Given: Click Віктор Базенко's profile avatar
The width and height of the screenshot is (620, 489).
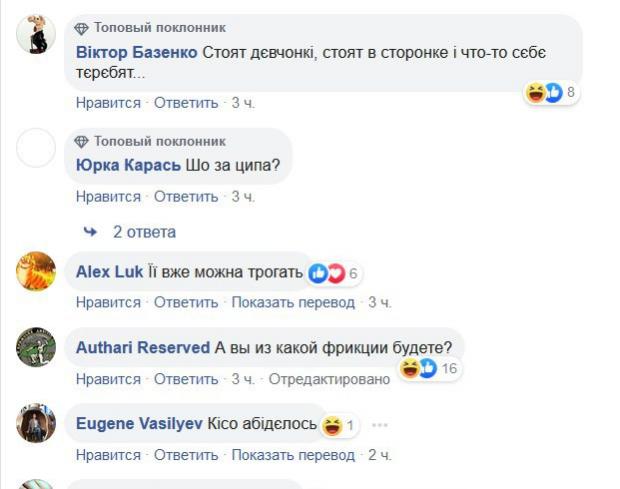Looking at the screenshot, I should (x=37, y=35).
